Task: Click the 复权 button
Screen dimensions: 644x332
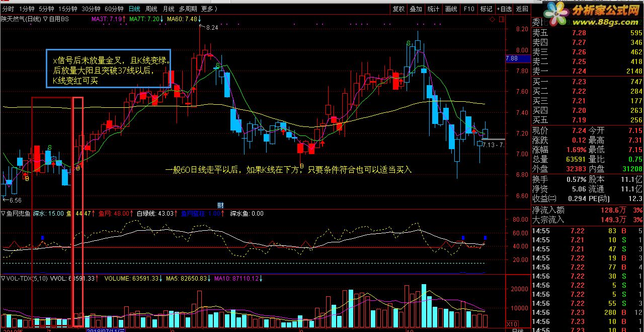Action: [398, 9]
